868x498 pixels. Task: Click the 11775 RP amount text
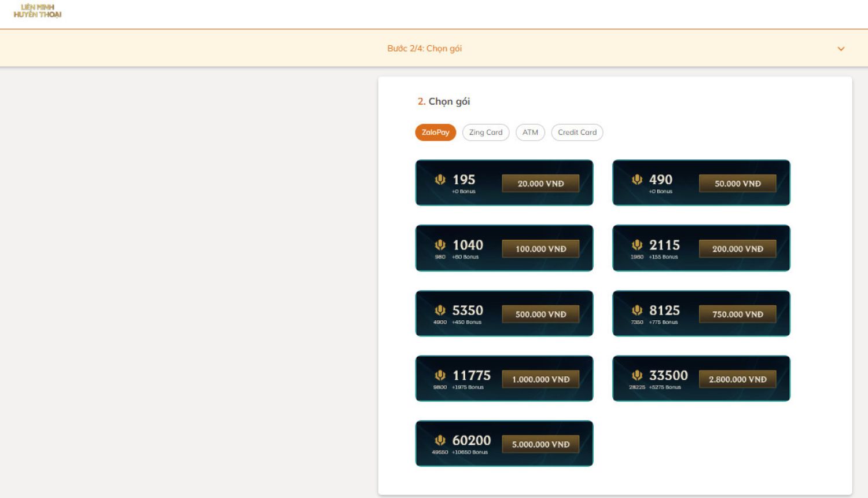472,375
